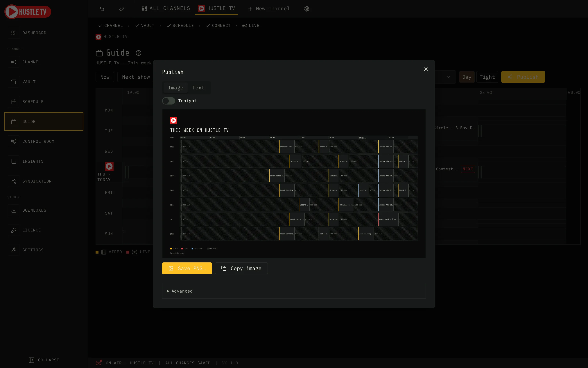This screenshot has height=368, width=588.
Task: Click the Hustle TV breadcrumb logo
Action: pos(98,37)
